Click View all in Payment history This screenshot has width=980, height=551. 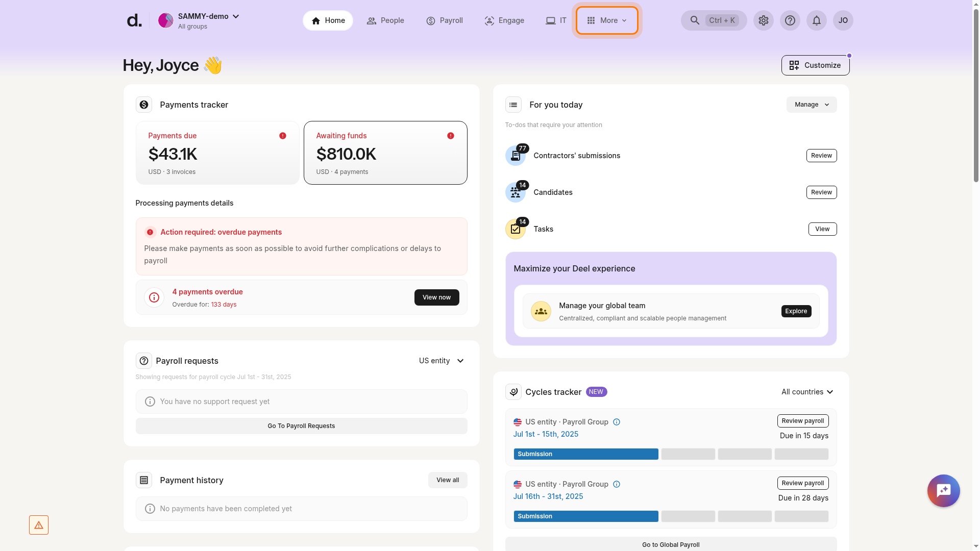click(x=448, y=480)
